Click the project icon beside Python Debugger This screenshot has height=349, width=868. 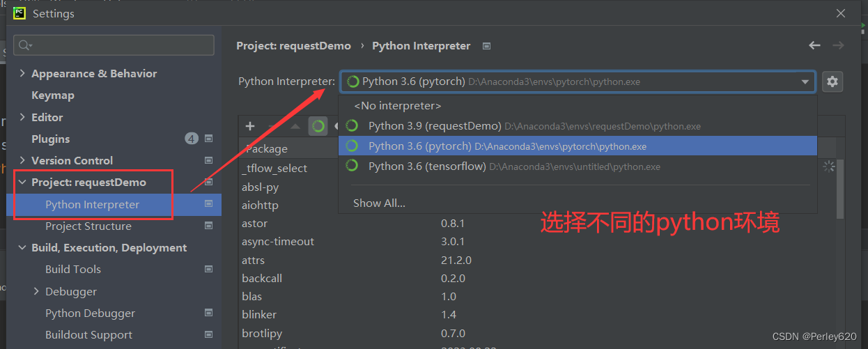(x=208, y=313)
